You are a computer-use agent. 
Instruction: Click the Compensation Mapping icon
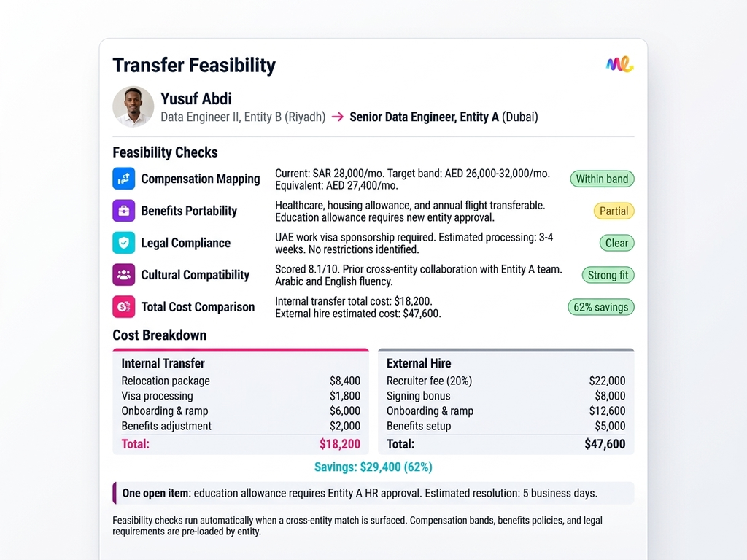coord(123,179)
